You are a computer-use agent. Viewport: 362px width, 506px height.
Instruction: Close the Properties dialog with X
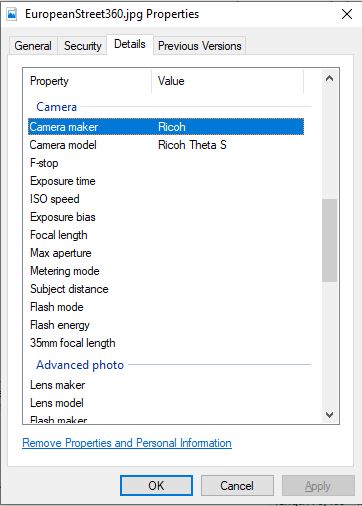347,14
